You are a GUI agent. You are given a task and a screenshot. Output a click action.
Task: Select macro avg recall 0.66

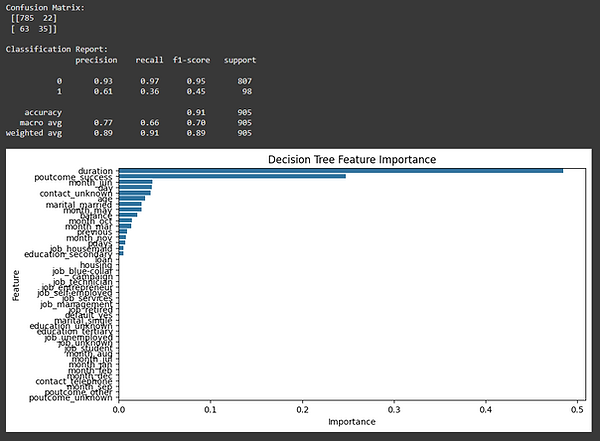[150, 123]
